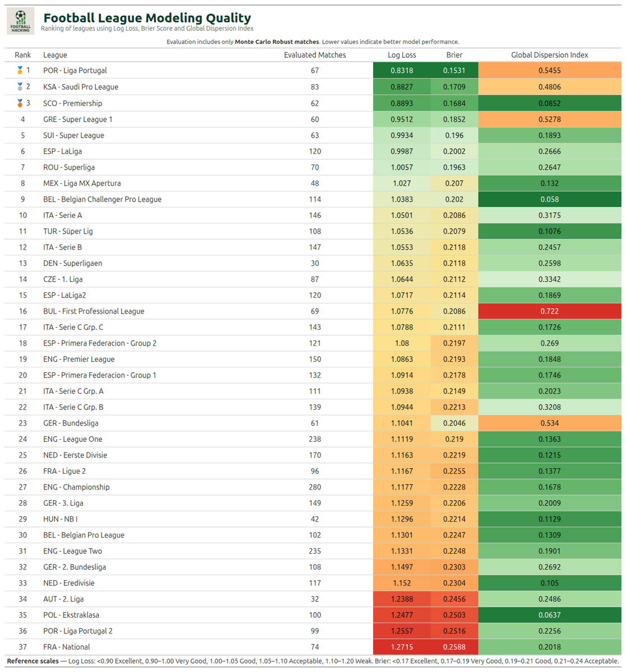Click the Football Hacking logo icon
This screenshot has height=672, width=626.
[x=21, y=21]
